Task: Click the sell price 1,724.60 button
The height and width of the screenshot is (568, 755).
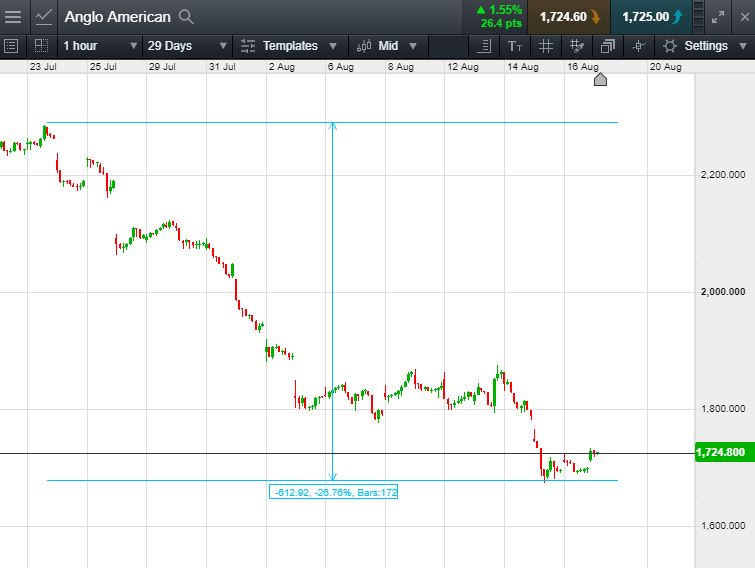Action: pos(569,17)
